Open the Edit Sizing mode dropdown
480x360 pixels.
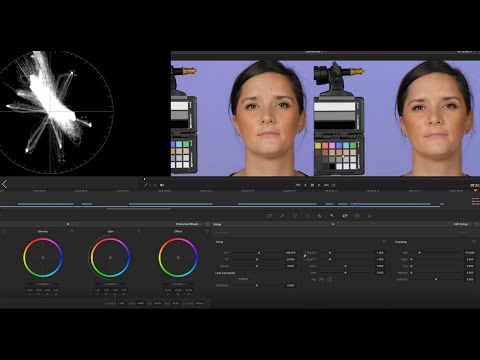(x=462, y=224)
